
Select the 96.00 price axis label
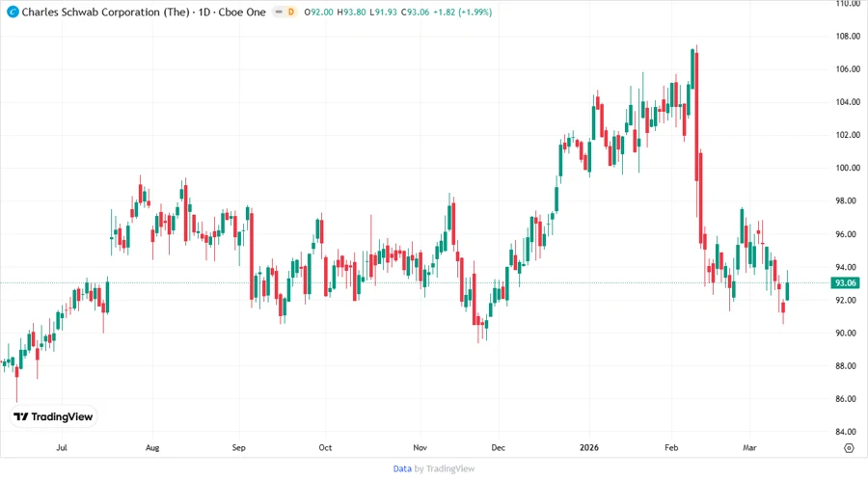848,234
